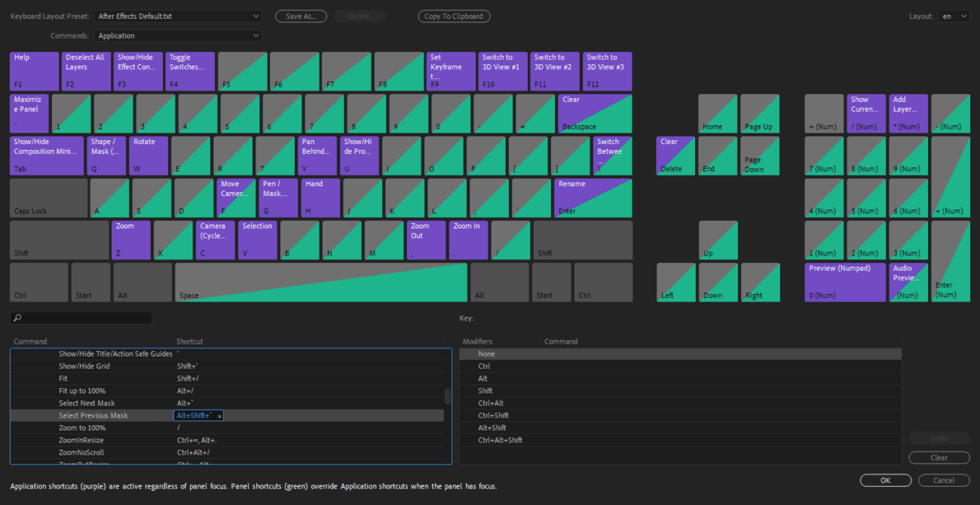Click the Preview (Numpad) 0 key
The image size is (980, 505).
point(844,281)
